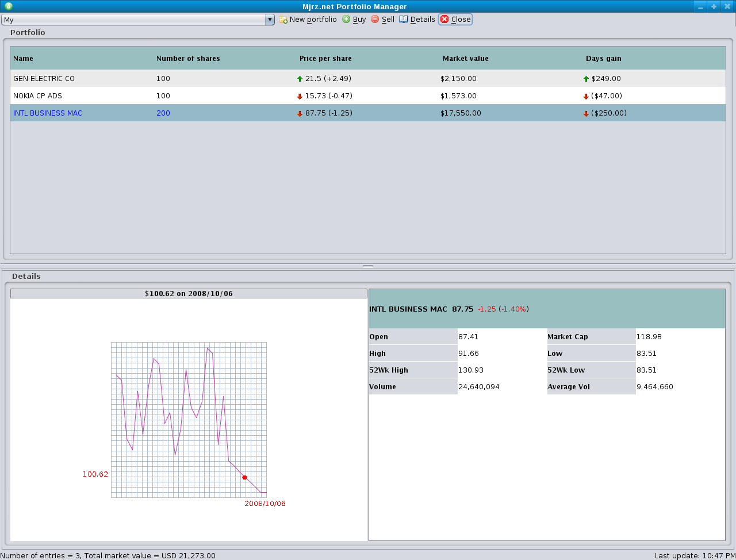The width and height of the screenshot is (736, 560).
Task: Select the INTL BUSINESS MAC row name
Action: tap(48, 113)
